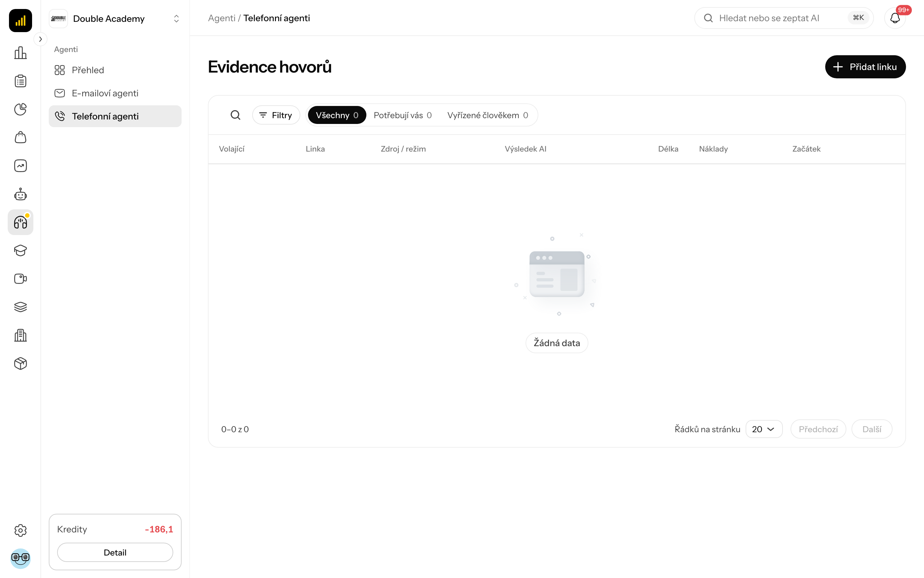Select the headset agents sidebar icon
The width and height of the screenshot is (924, 578).
20,222
